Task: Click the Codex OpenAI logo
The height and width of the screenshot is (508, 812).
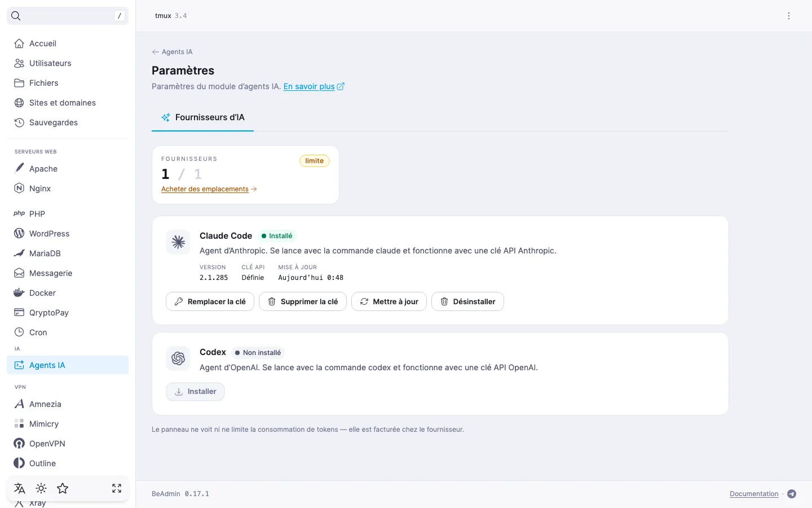Action: (178, 358)
